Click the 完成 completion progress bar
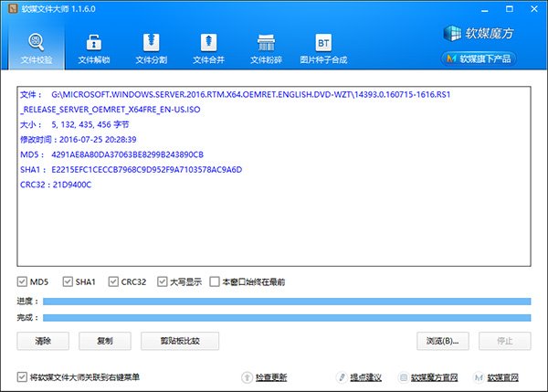The height and width of the screenshot is (392, 548). [x=287, y=317]
